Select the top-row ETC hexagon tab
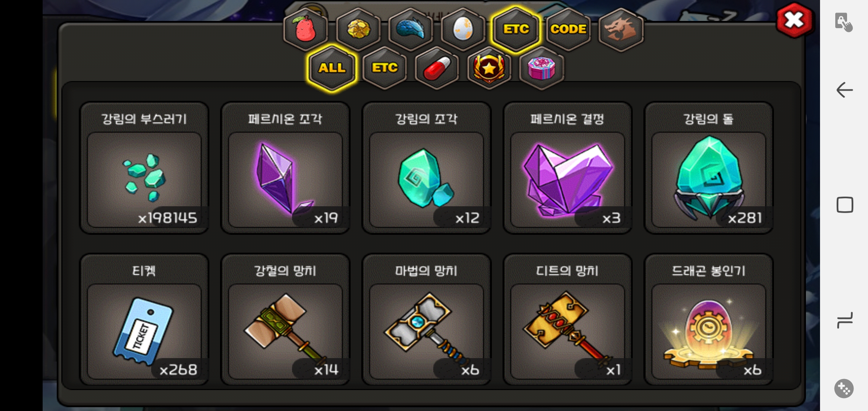The width and height of the screenshot is (868, 411). 516,30
